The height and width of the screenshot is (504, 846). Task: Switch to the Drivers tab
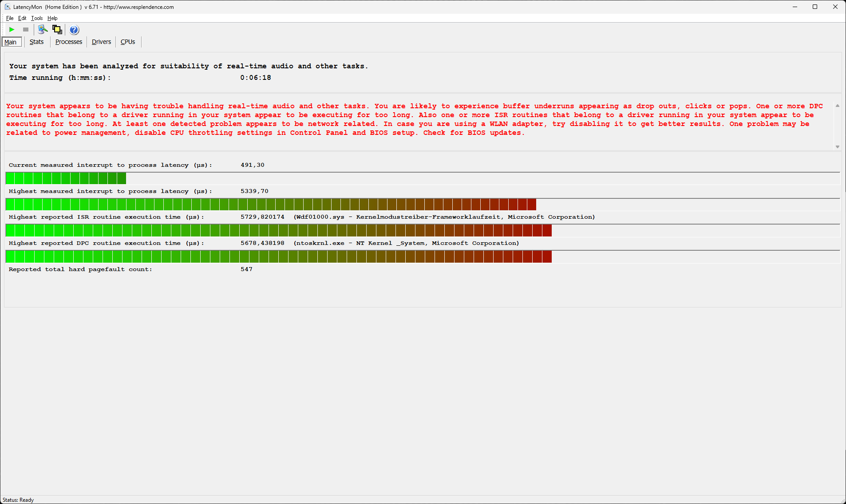[x=101, y=42]
